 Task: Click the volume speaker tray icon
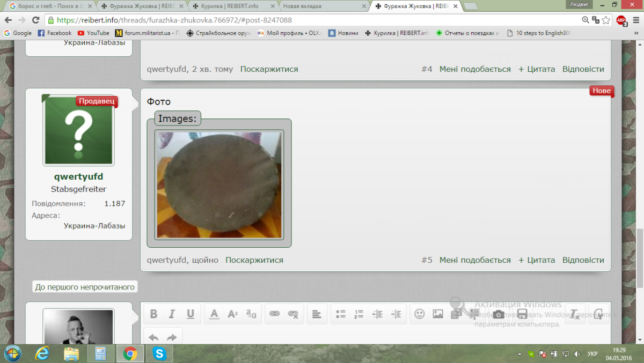pyautogui.click(x=576, y=354)
